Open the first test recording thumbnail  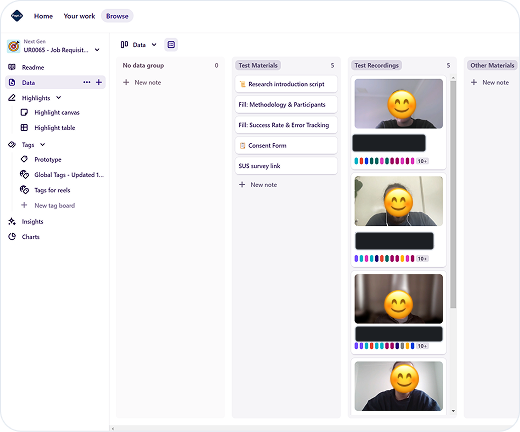point(399,104)
